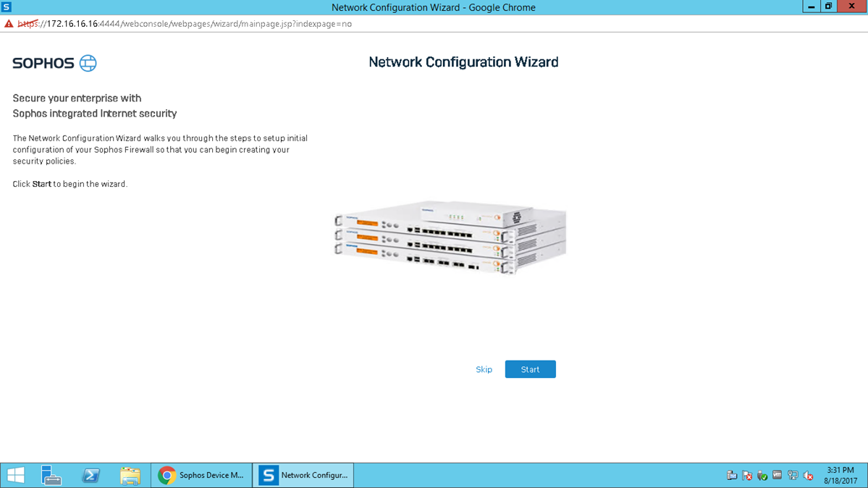Click the Sophos logo

pos(54,63)
